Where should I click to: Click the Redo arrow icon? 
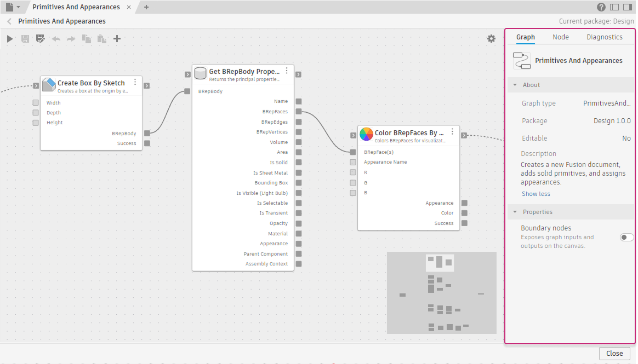click(x=71, y=39)
